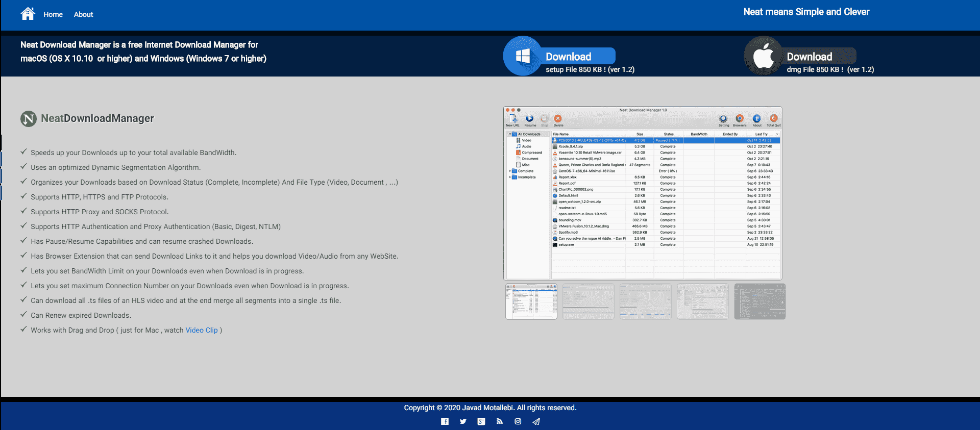Viewport: 980px width, 430px height.
Task: Show the fifth dark screenshot thumbnail
Action: point(759,301)
